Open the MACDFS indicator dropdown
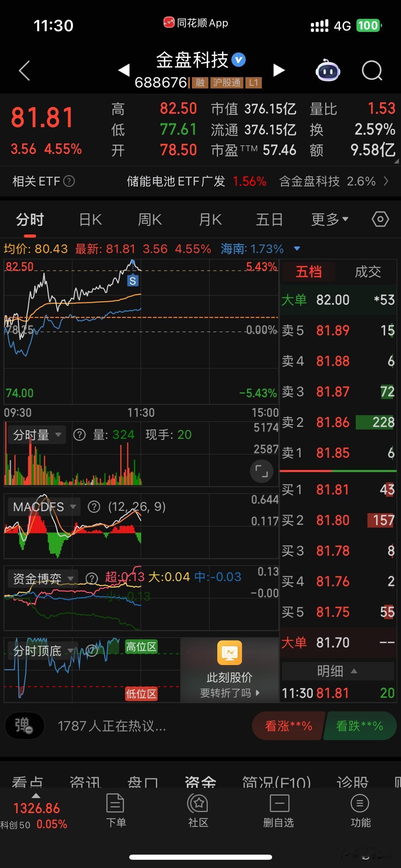 44,507
